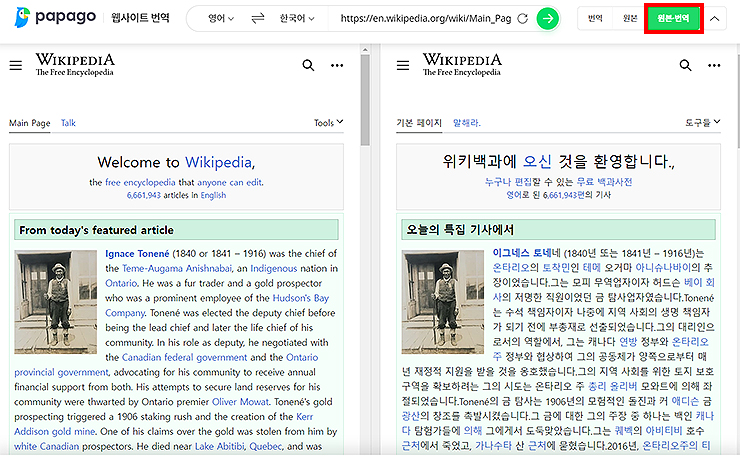Click the website URL input field

(x=426, y=18)
